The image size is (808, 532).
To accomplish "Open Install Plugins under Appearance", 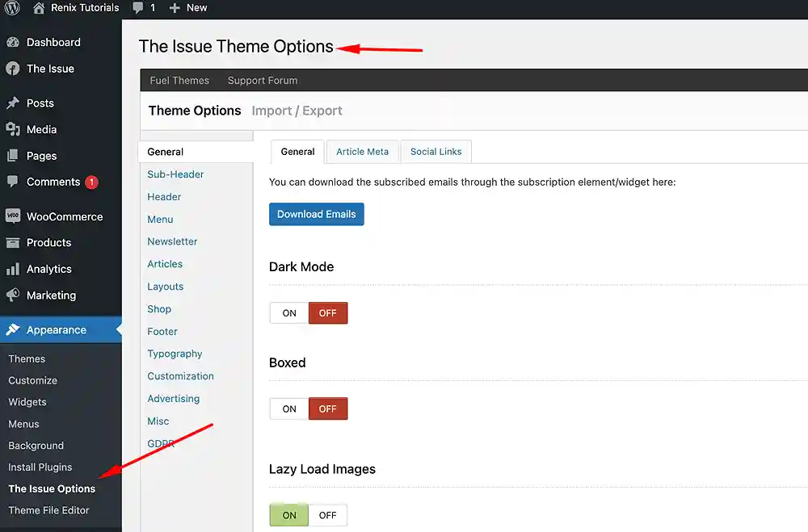I will [40, 467].
